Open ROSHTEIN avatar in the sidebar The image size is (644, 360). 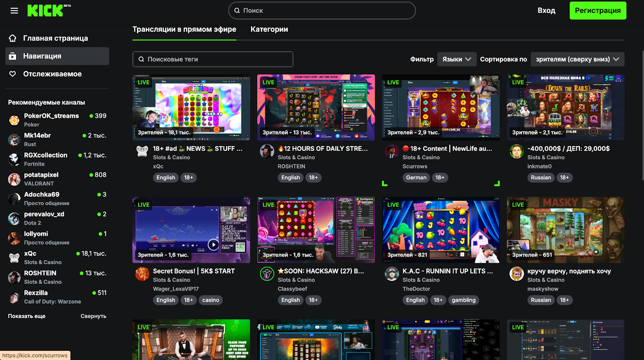[14, 278]
